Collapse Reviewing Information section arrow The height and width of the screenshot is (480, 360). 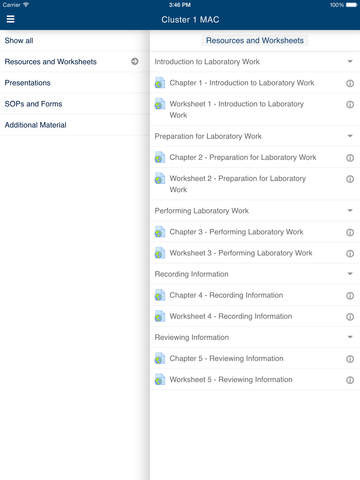pos(350,337)
